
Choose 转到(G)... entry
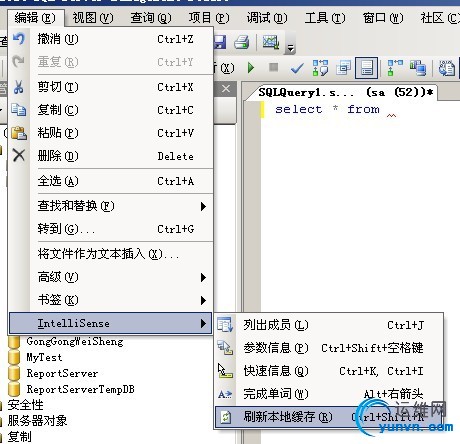pyautogui.click(x=110, y=229)
